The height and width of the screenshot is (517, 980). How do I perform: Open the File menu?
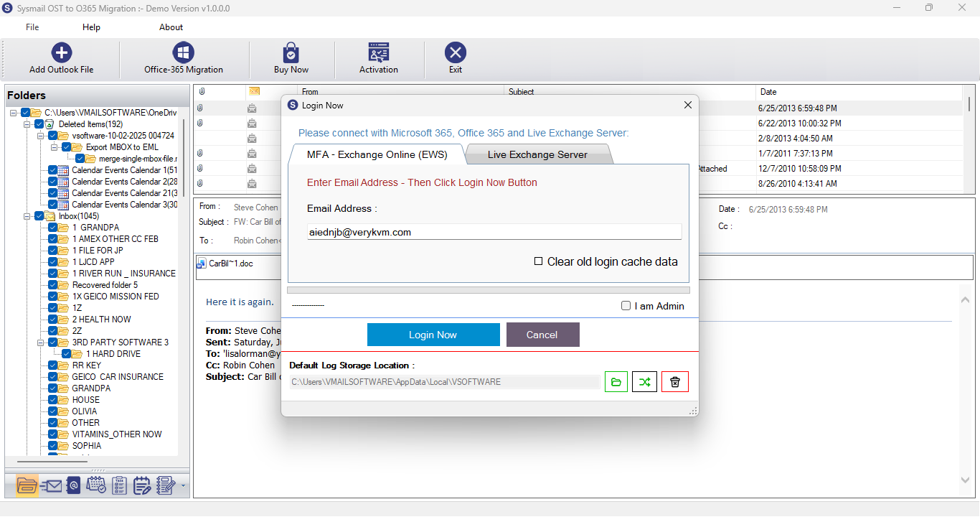coord(32,27)
